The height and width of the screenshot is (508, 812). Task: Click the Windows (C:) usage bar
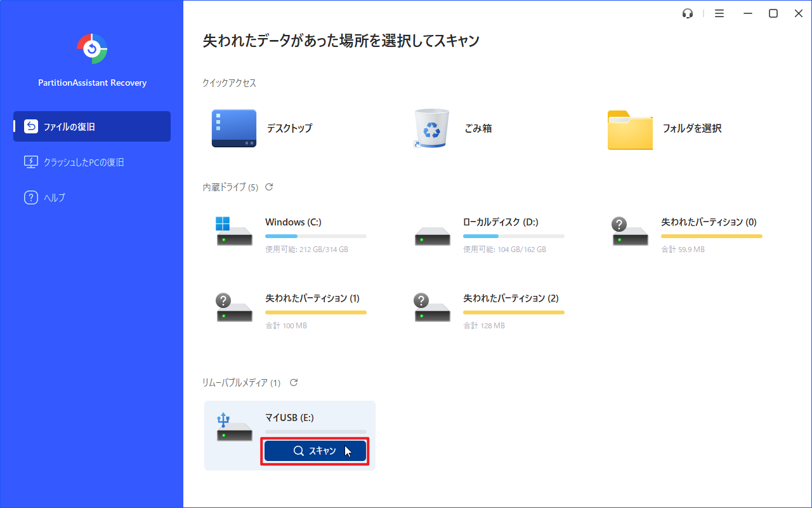coord(316,236)
